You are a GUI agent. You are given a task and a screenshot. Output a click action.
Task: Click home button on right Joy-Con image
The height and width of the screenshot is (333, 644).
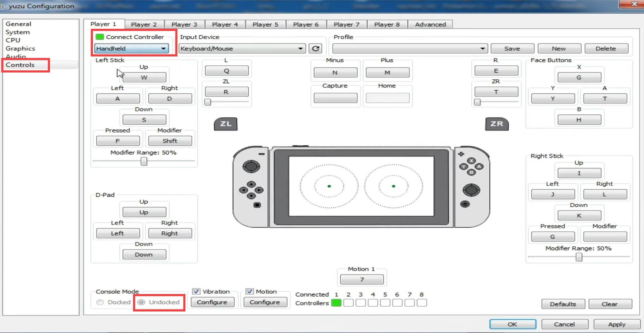[465, 204]
